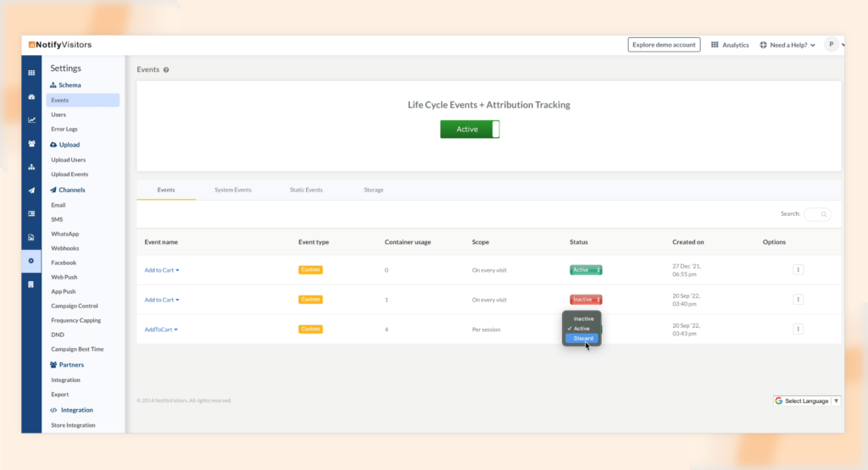Open the P user avatar

pos(831,45)
